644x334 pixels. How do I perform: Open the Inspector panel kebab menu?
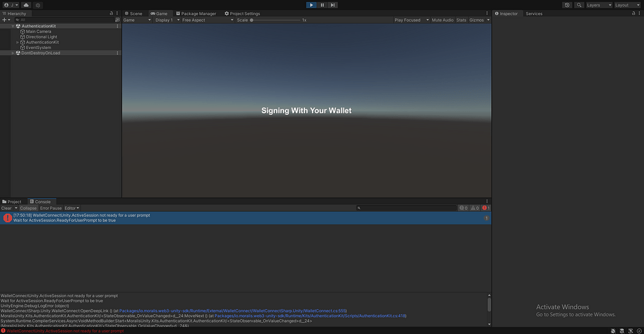pyautogui.click(x=640, y=14)
